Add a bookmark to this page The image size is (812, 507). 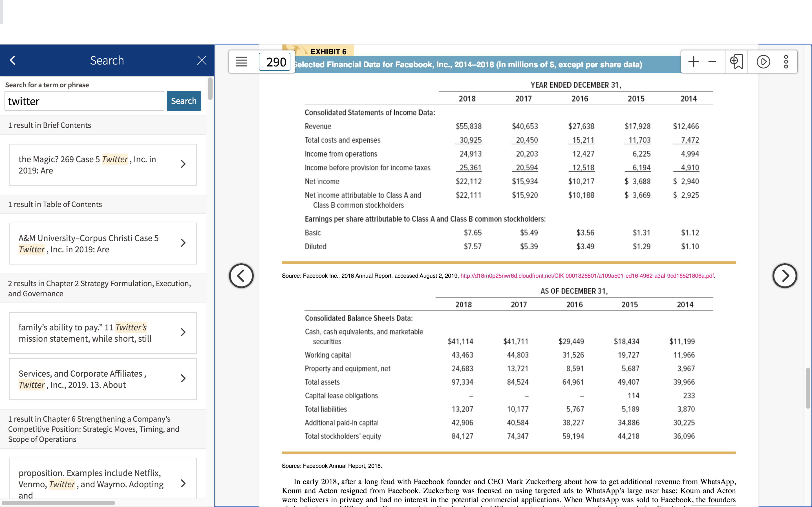[736, 62]
